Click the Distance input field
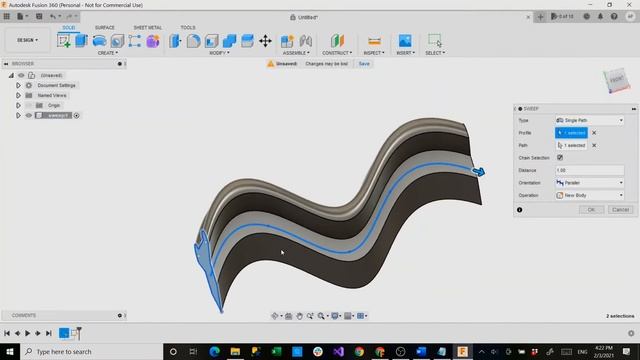This screenshot has height=360, width=640. (x=589, y=170)
